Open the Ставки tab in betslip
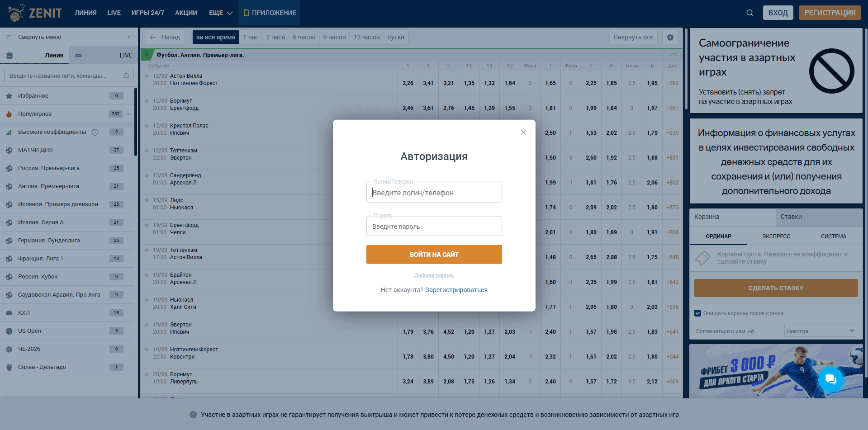The image size is (868, 430). coord(819,217)
